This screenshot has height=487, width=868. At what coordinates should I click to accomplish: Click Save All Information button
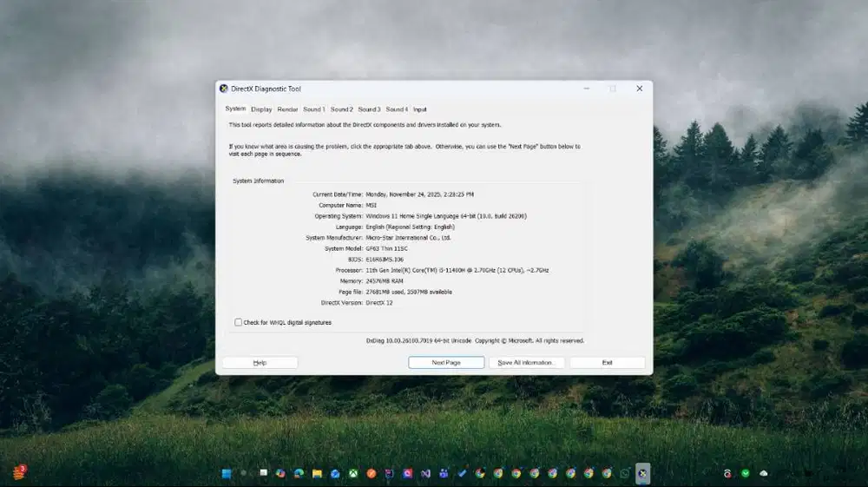(x=526, y=362)
